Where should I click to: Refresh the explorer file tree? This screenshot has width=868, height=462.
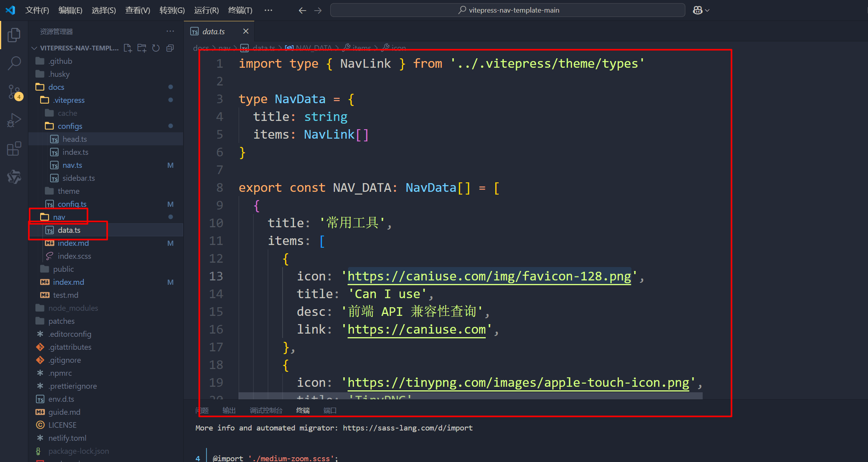[156, 48]
